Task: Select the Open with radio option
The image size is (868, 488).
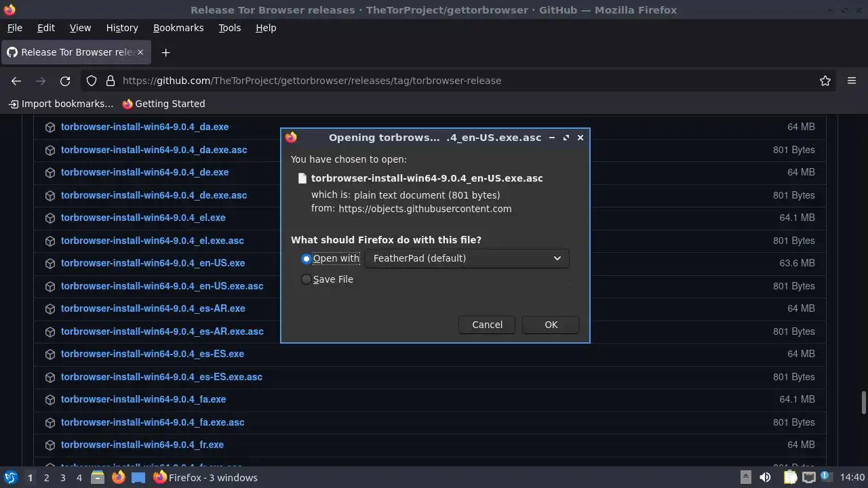Action: point(307,258)
